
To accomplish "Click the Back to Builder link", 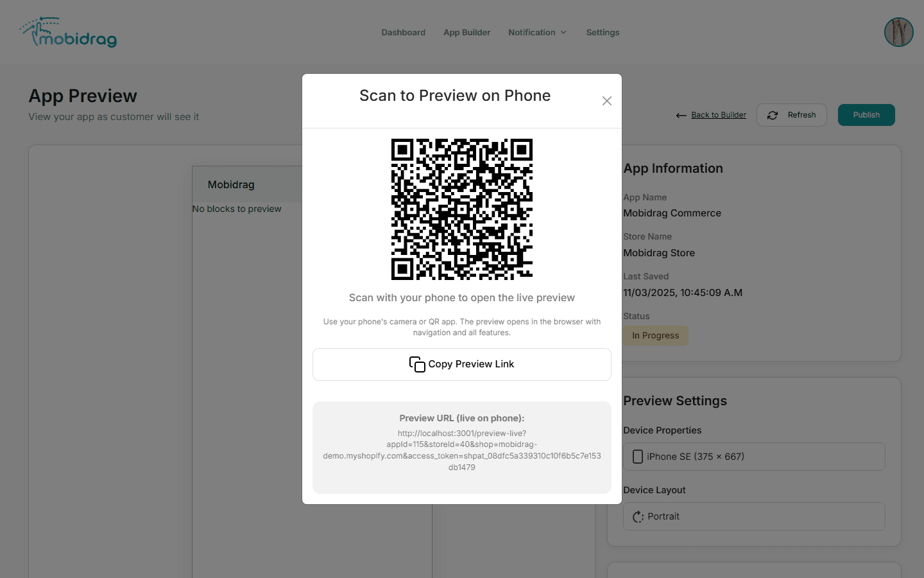I will (719, 115).
